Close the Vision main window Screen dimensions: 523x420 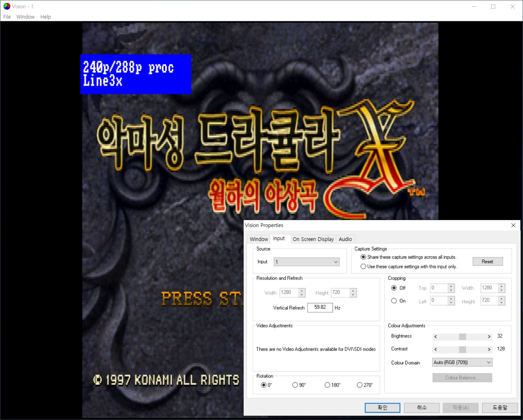pyautogui.click(x=513, y=7)
